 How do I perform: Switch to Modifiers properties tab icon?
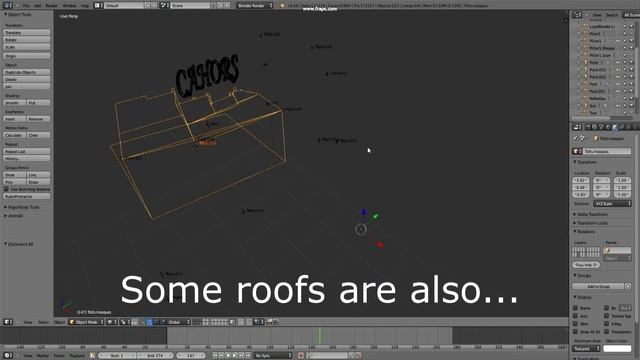coord(629,127)
